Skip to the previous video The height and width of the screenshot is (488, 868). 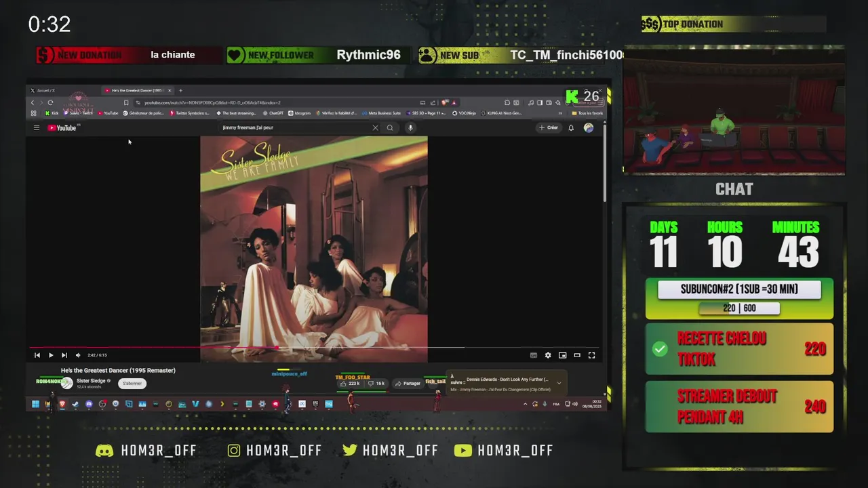[x=37, y=355]
